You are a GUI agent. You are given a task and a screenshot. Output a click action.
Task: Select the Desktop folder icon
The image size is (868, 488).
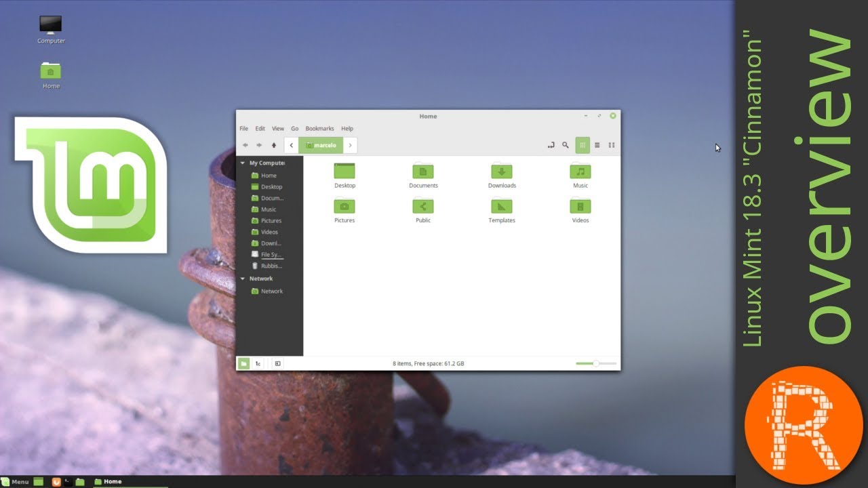344,171
